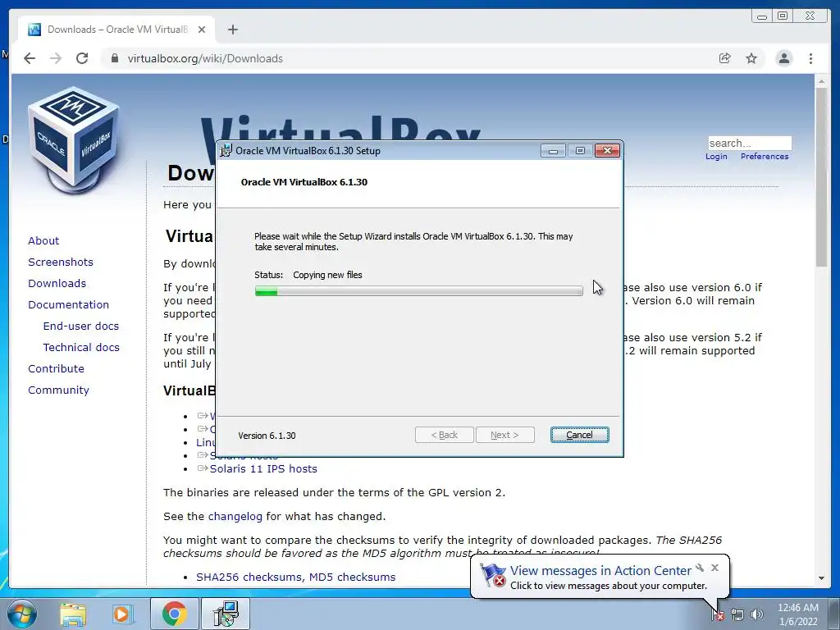
Task: Click the volume speaker tray icon
Action: [756, 614]
